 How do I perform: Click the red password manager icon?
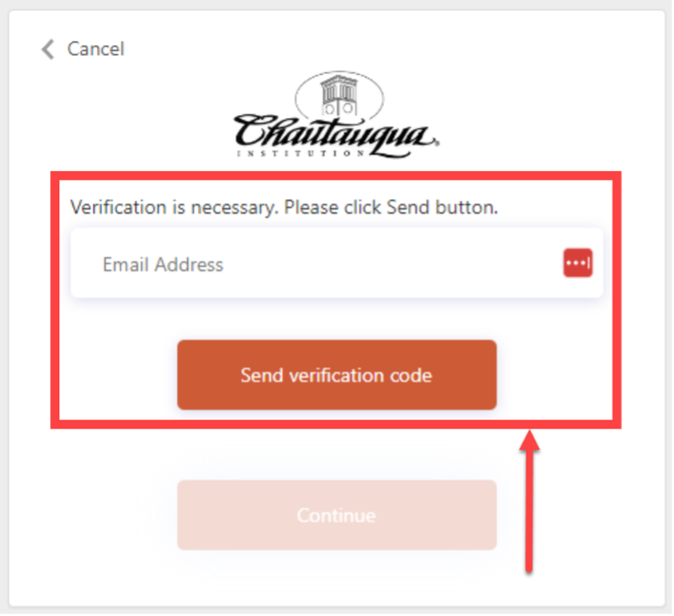click(x=578, y=264)
